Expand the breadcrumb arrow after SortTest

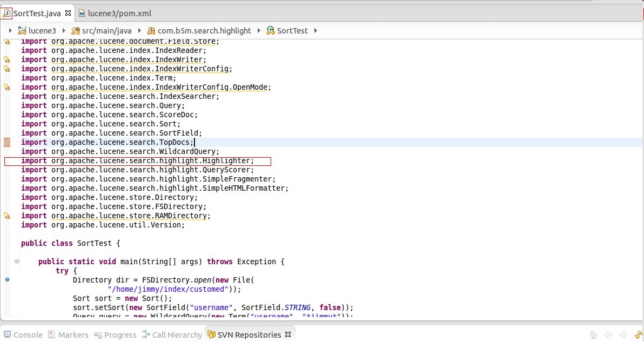pos(316,30)
